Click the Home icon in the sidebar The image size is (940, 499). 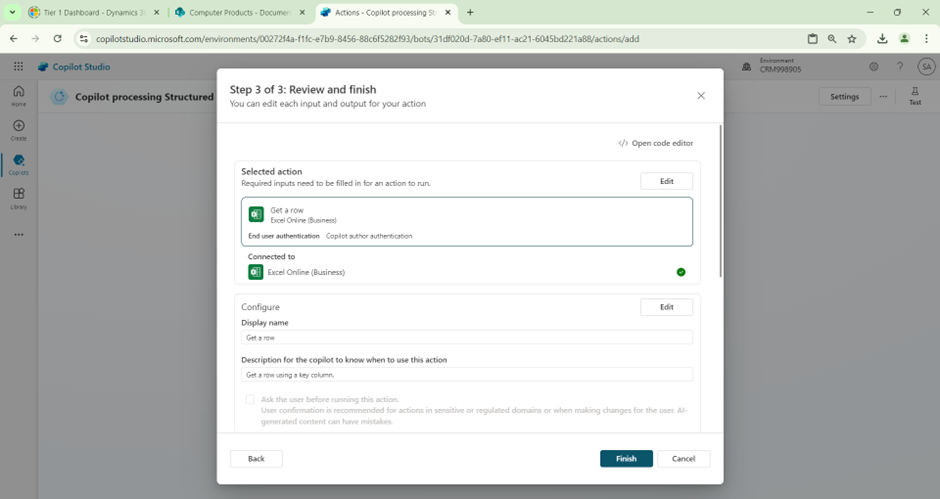tap(18, 95)
